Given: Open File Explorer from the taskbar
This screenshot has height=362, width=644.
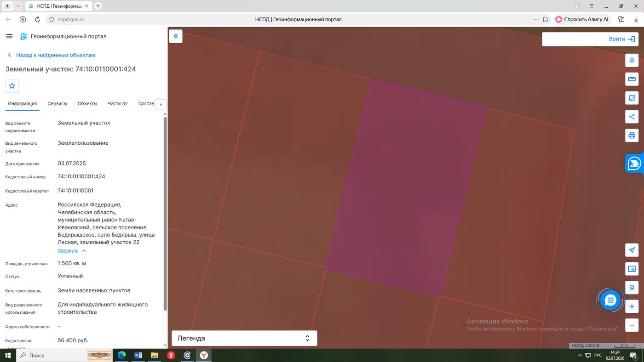Looking at the screenshot, I should coord(155,356).
